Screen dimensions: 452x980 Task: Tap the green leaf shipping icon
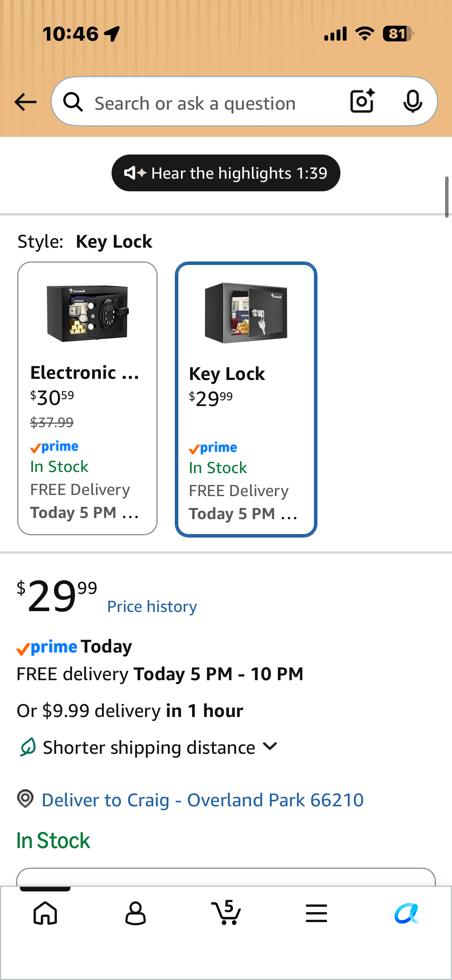[x=28, y=747]
